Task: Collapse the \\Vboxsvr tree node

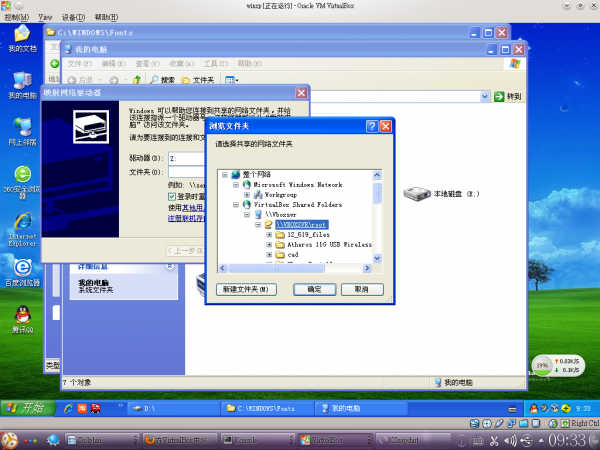Action: pos(247,215)
